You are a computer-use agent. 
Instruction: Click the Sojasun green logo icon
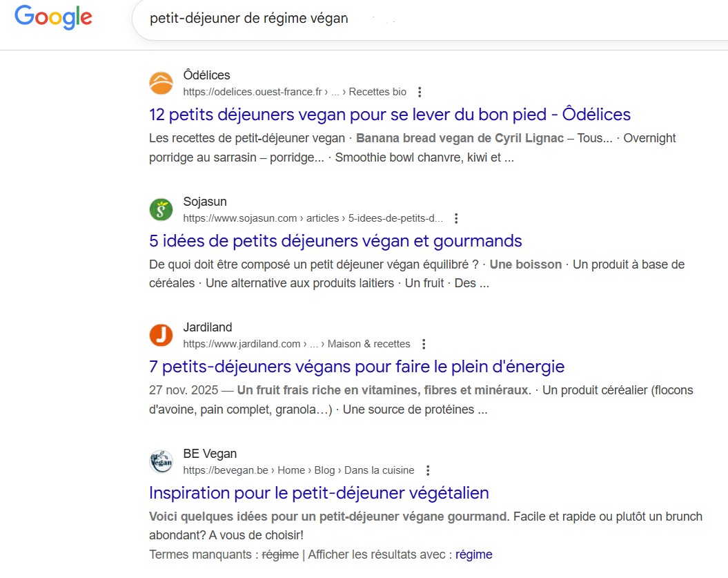(161, 209)
